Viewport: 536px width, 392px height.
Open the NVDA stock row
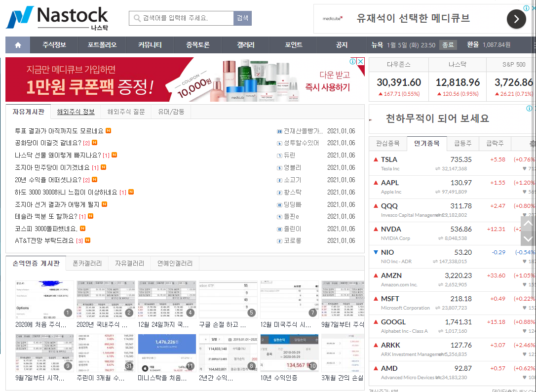(x=452, y=234)
